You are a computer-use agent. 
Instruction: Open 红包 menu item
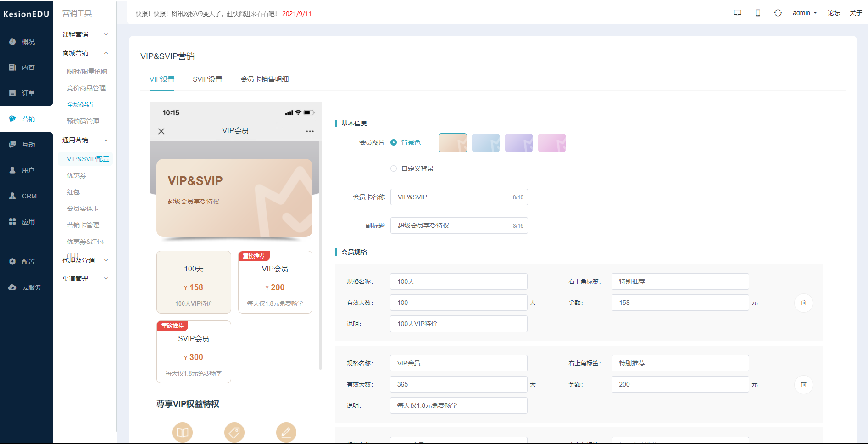[73, 192]
